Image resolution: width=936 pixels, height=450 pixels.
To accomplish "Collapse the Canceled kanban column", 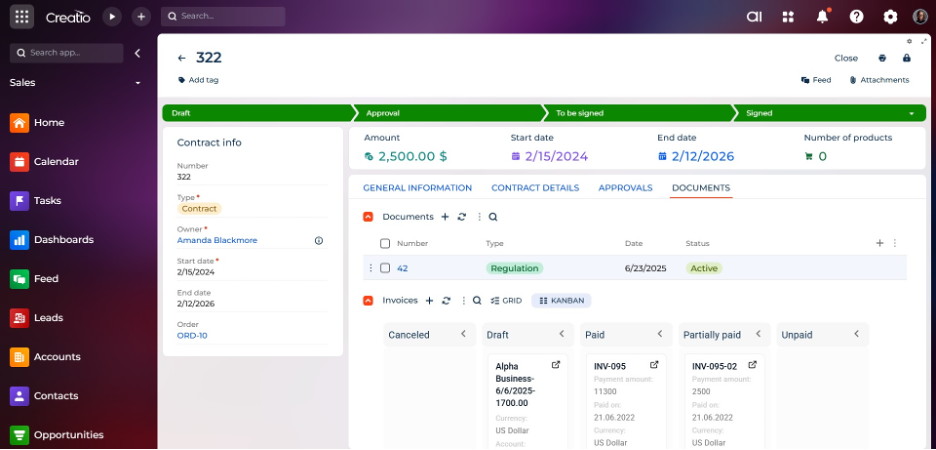I will click(463, 335).
